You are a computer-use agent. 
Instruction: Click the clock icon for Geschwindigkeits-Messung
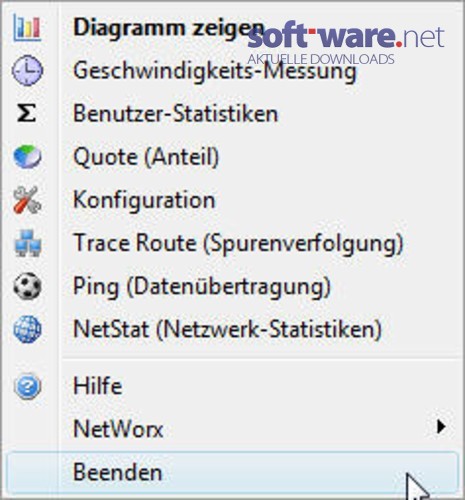click(27, 71)
